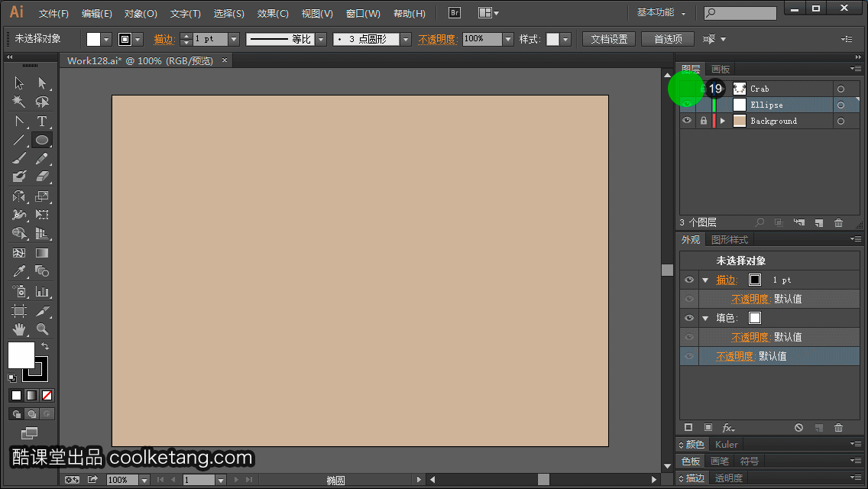Open the 对象(O) menu
Viewport: 868px width, 489px height.
pos(141,13)
